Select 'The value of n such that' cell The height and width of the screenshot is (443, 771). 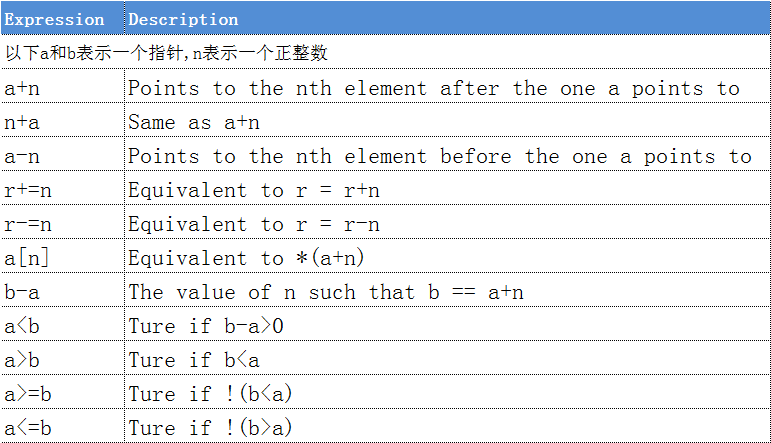click(x=325, y=292)
